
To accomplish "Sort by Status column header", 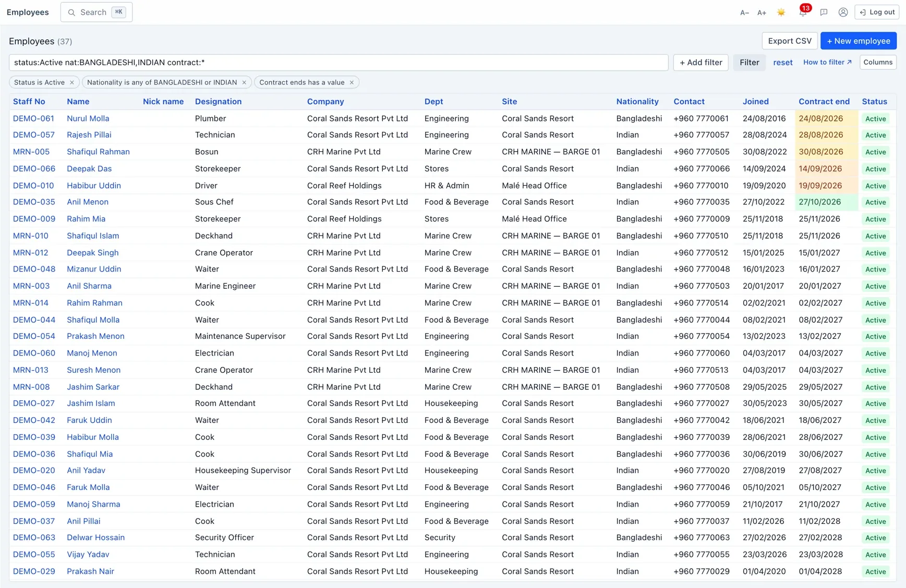I will [x=875, y=102].
